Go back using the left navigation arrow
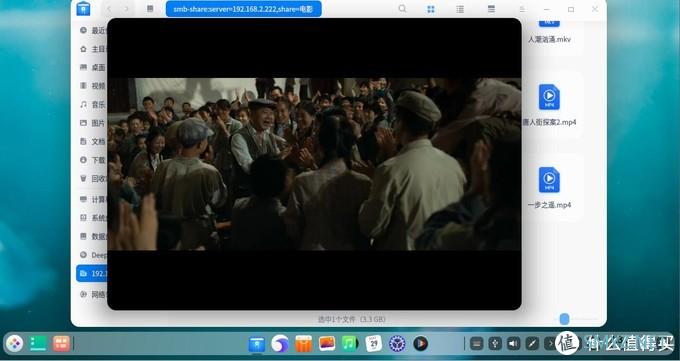This screenshot has width=680, height=361. [x=109, y=9]
